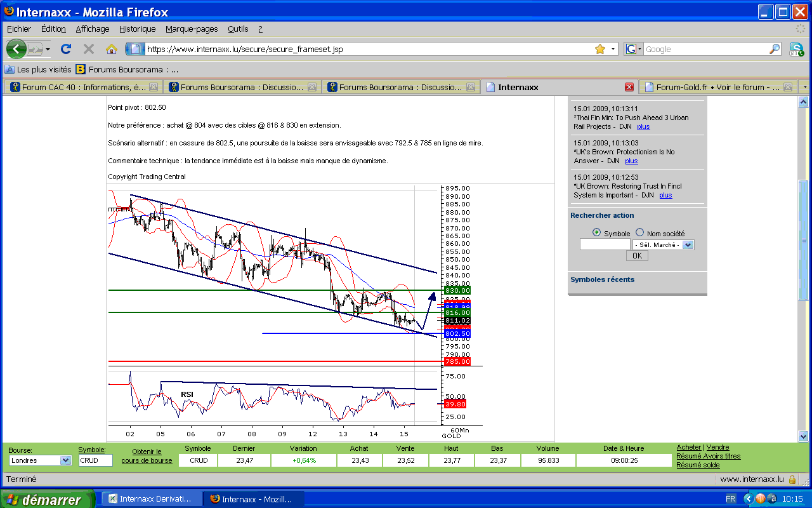Close the Internaxx tab with red X
This screenshot has height=508, width=812.
point(629,87)
